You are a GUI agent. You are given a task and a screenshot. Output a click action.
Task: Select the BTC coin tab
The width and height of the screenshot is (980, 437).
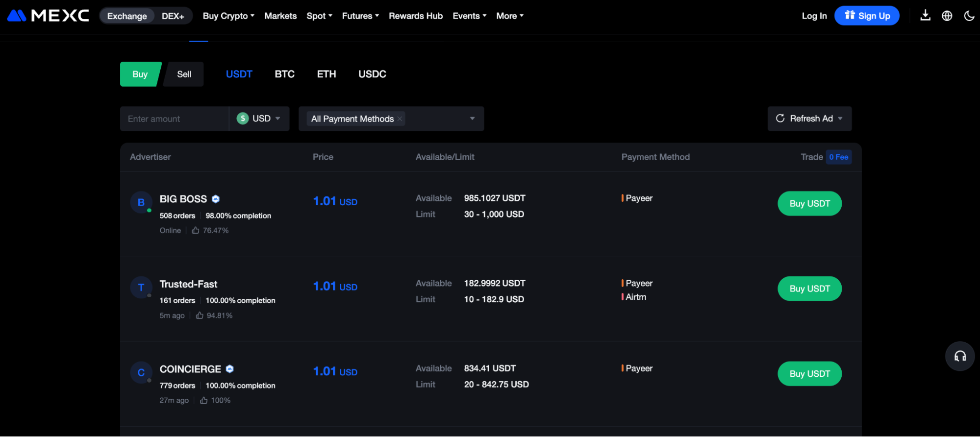click(284, 74)
